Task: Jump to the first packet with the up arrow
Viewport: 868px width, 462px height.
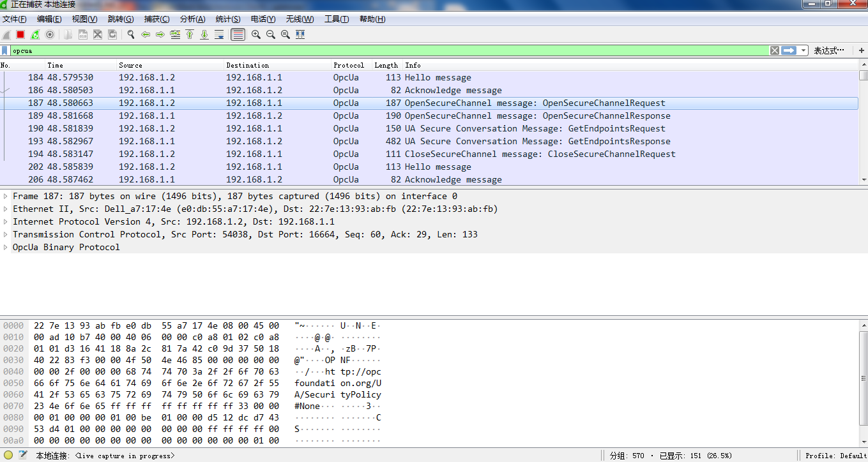Action: [190, 34]
